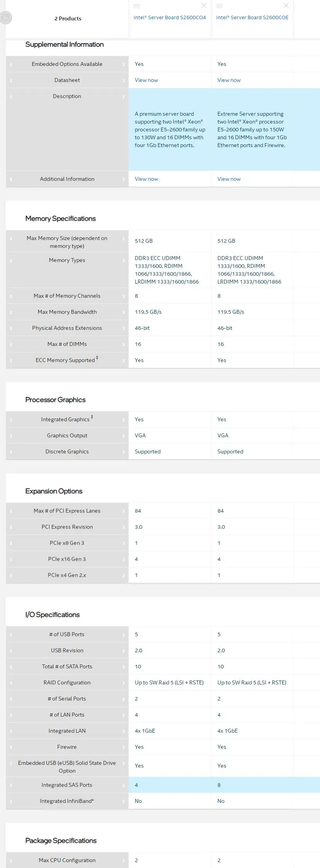This screenshot has width=320, height=868.
Task: Expand Max CPU Configuration row right chevron
Action: 123,861
